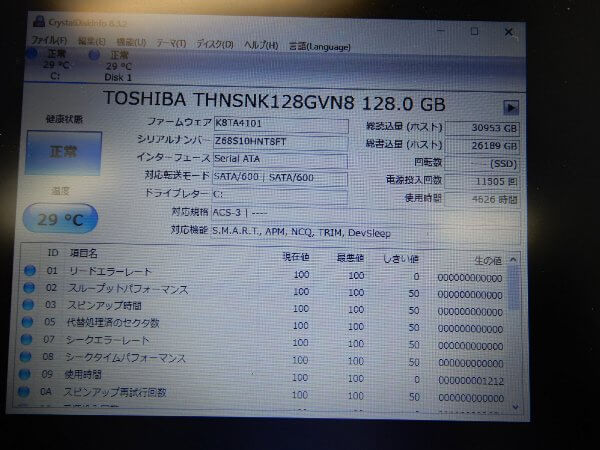Open the ファイル(F) menu

pos(49,40)
